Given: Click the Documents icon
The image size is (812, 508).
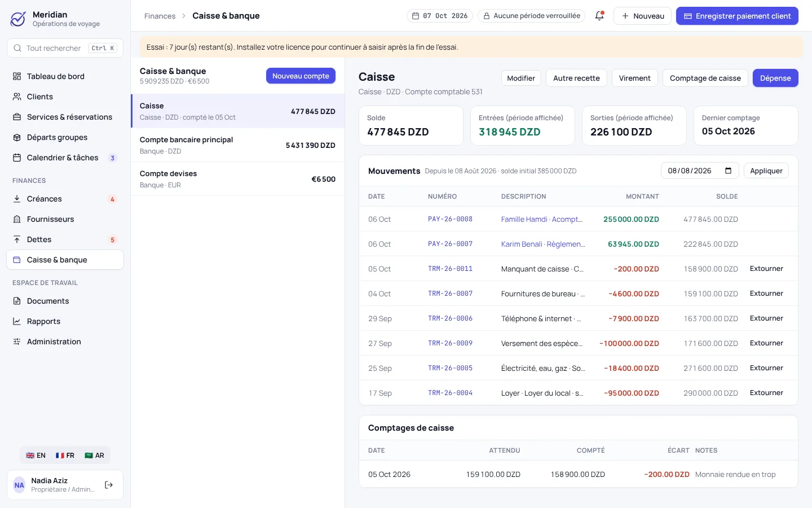Looking at the screenshot, I should pyautogui.click(x=17, y=301).
